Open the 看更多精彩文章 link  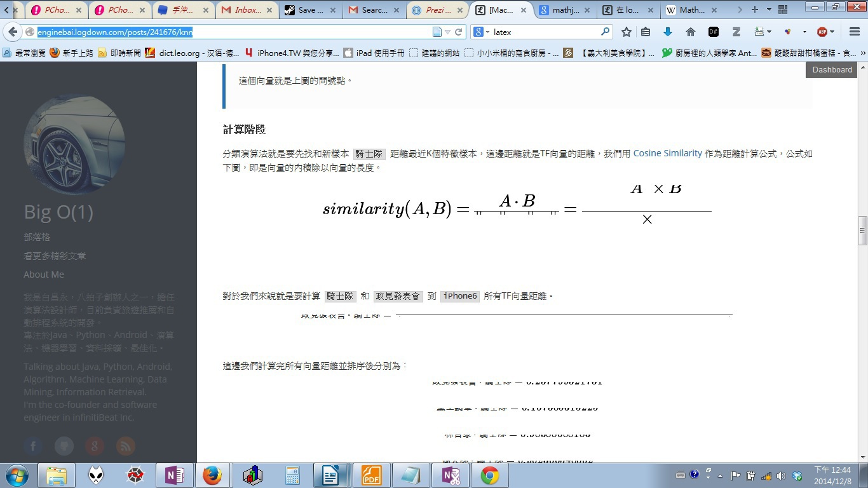pyautogui.click(x=55, y=255)
